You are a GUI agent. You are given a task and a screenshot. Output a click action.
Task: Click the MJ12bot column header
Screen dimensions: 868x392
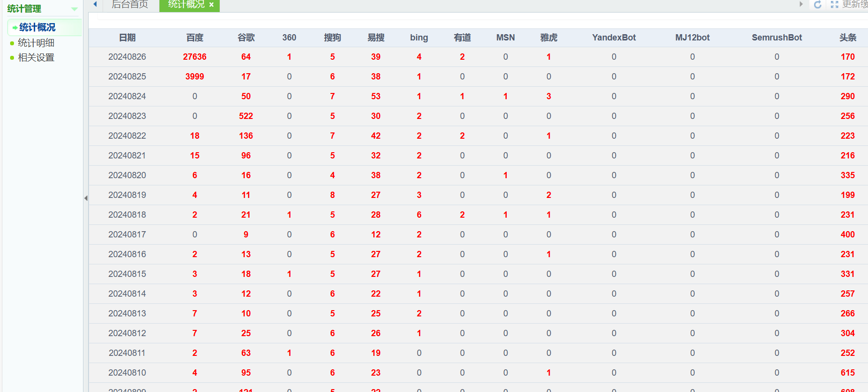tap(692, 38)
